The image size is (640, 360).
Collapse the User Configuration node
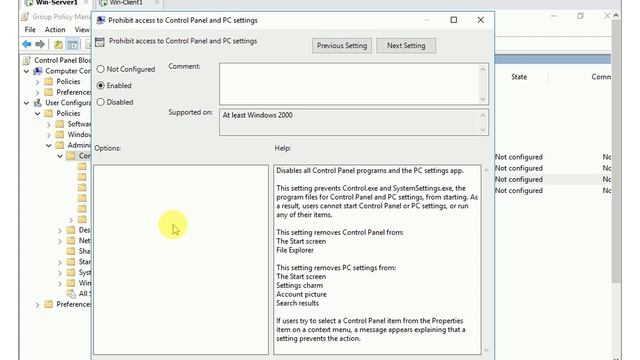27,103
